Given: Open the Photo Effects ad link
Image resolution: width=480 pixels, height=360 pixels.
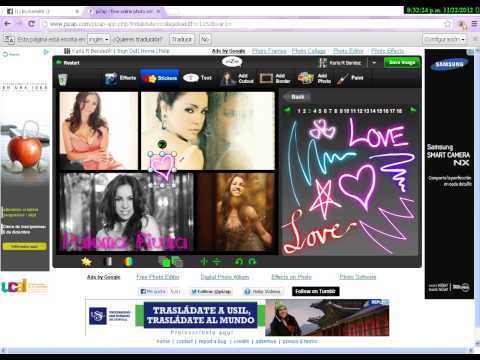Looking at the screenshot, I should tap(387, 51).
